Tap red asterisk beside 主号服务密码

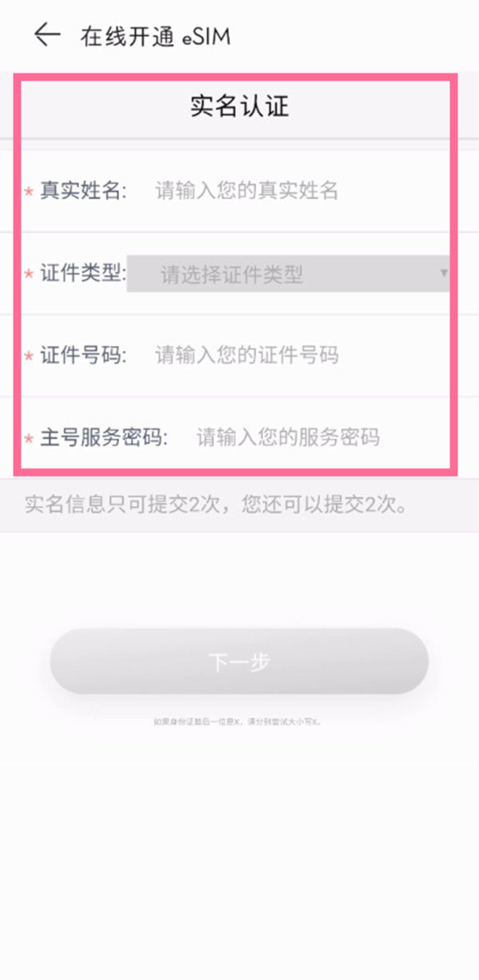pos(29,439)
